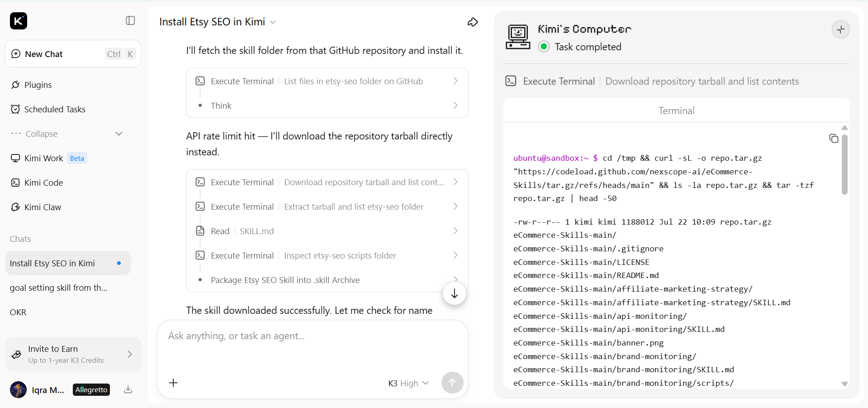The height and width of the screenshot is (408, 868).
Task: Click the Kimi's Computer monitor icon
Action: pos(518,37)
